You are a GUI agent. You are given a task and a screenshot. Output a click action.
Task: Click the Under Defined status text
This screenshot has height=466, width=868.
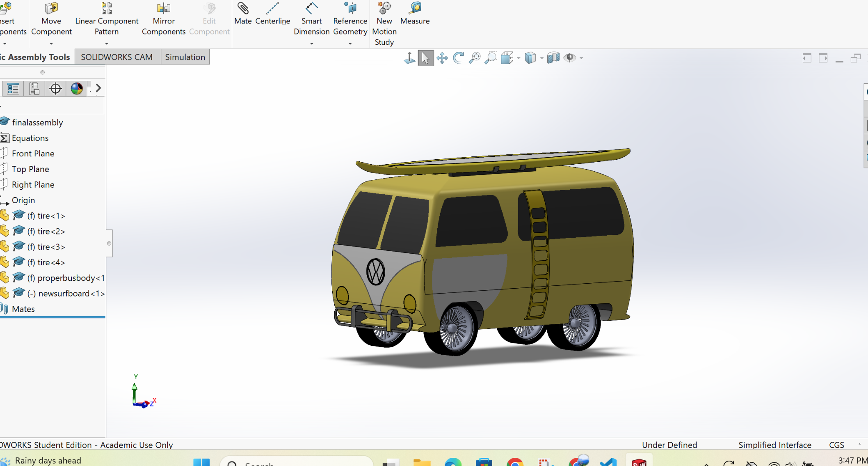[669, 445]
